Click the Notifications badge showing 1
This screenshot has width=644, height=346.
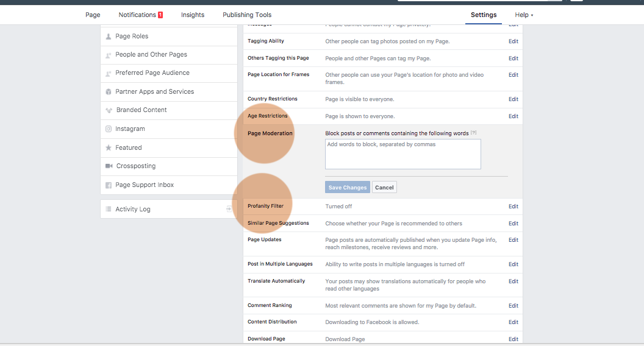[160, 15]
